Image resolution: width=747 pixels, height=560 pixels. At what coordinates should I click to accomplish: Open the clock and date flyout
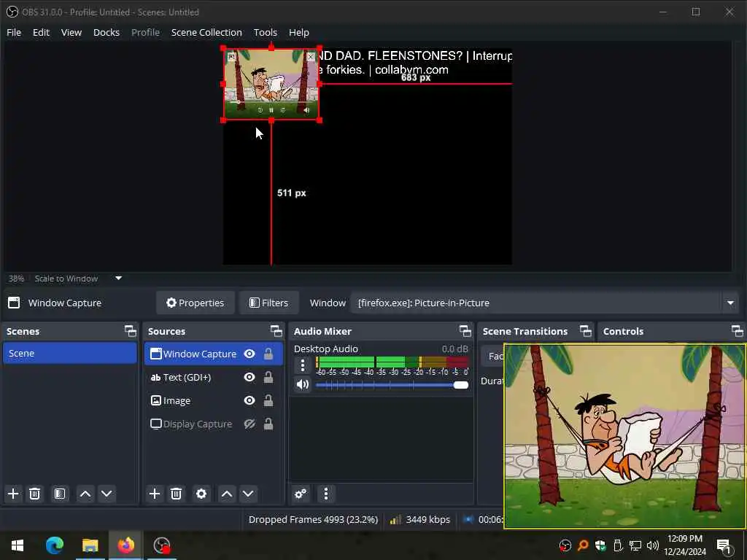click(x=684, y=545)
